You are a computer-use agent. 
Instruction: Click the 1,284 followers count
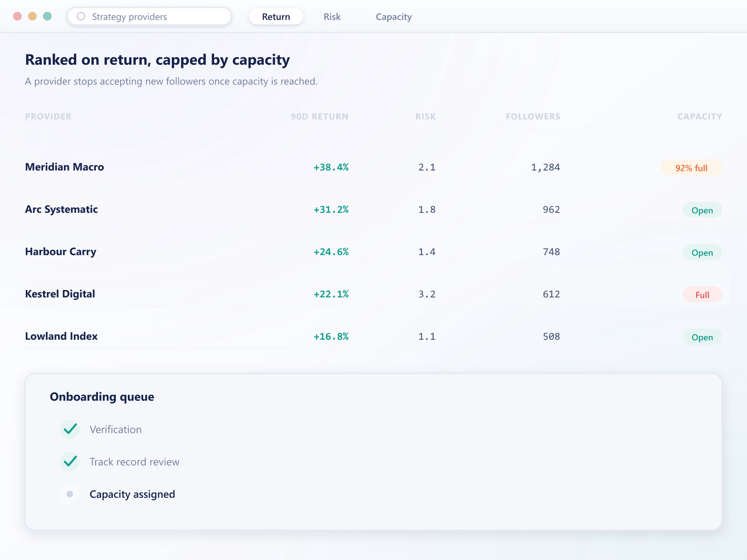click(x=545, y=167)
